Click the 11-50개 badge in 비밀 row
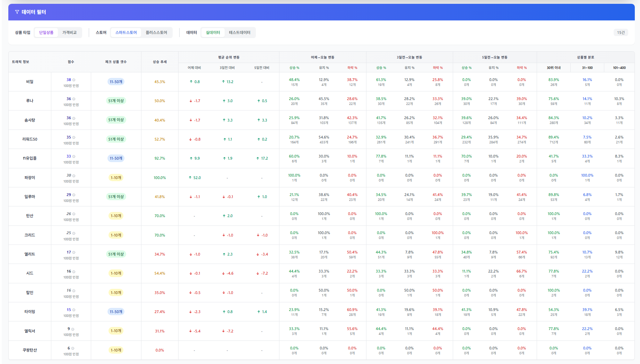Screen dimensions: 640x364 [116, 82]
